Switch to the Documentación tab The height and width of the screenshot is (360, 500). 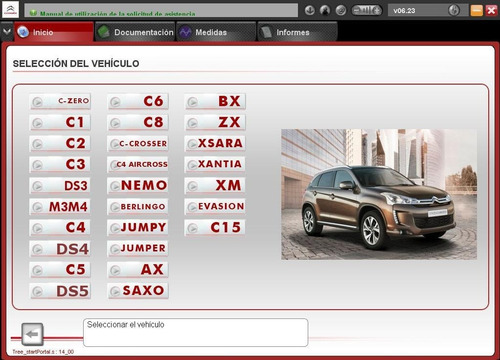pyautogui.click(x=135, y=32)
